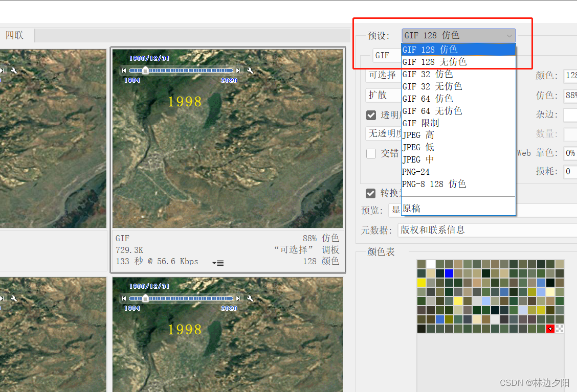Click the Web 靠色 percentage field
Screen dimensions: 577x392
point(570,153)
